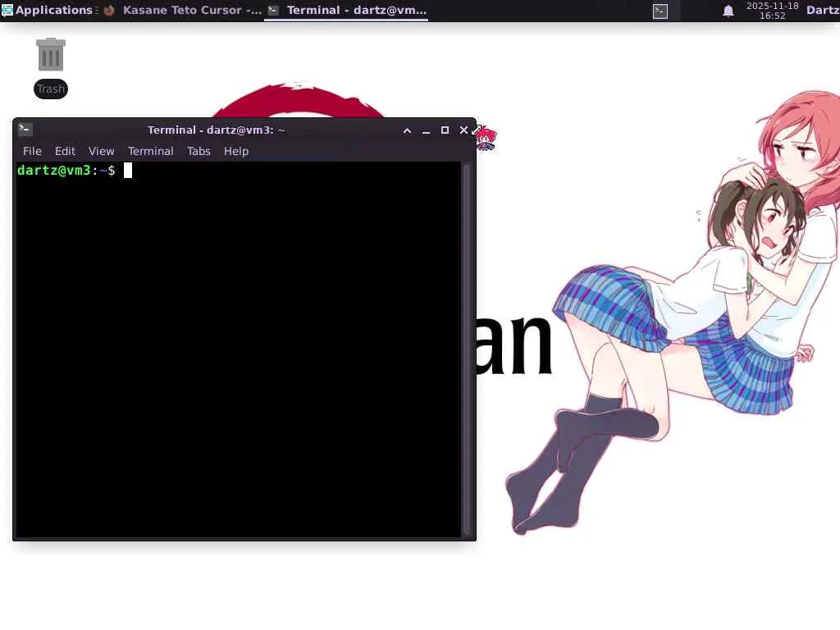This screenshot has width=840, height=630.
Task: Click the terminal scrollbar
Action: 467,349
